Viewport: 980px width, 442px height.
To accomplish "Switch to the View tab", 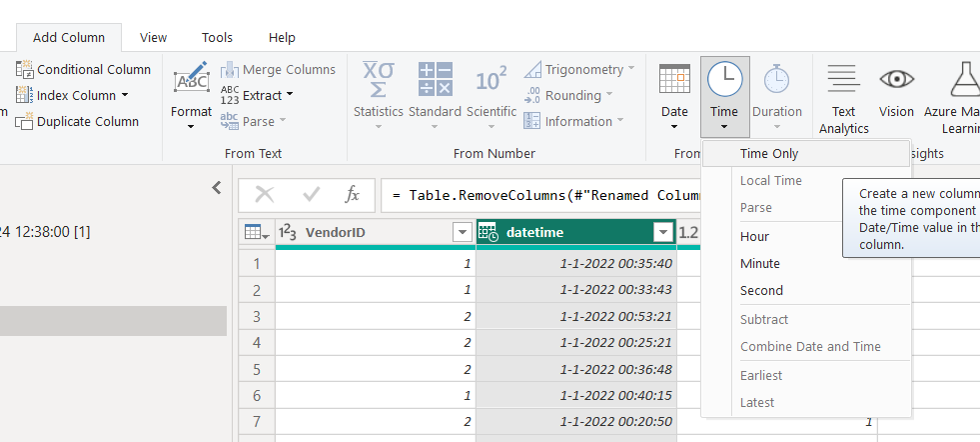I will (153, 37).
